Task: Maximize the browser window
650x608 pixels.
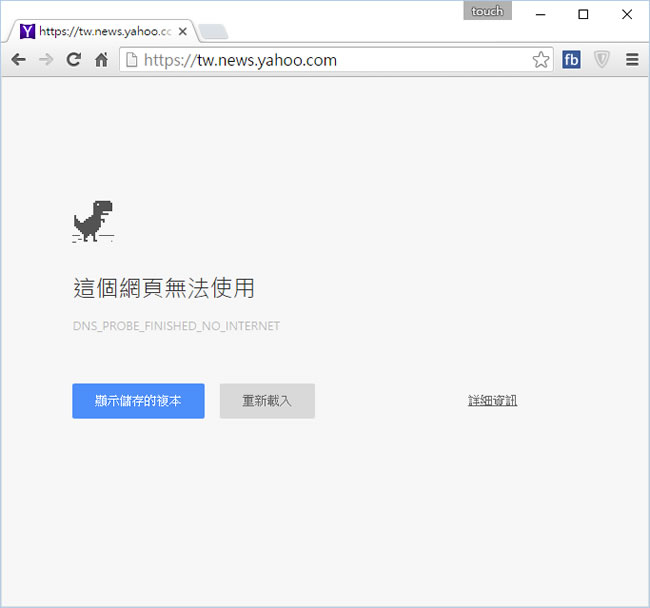Action: pos(584,14)
